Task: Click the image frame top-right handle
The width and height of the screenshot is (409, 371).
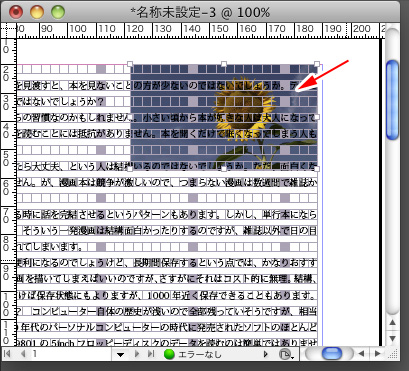Action: [x=317, y=64]
